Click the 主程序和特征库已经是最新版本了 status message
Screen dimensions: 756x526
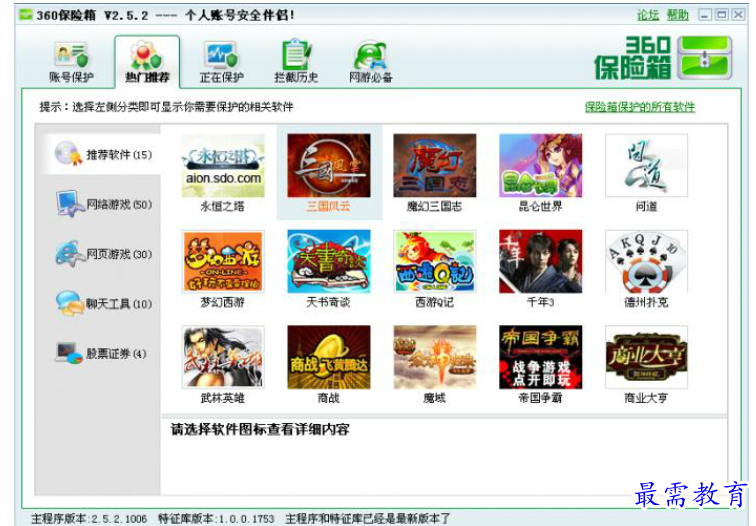click(x=367, y=519)
